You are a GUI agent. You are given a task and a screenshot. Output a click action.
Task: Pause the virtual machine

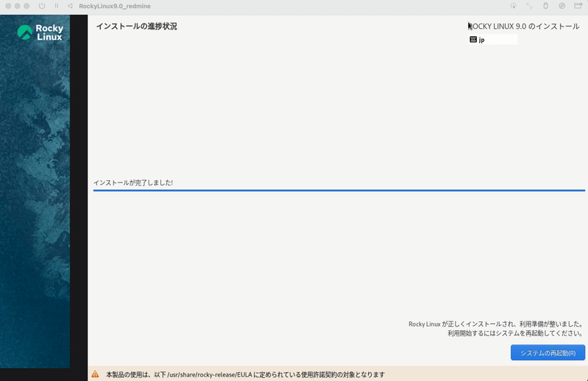[x=57, y=6]
